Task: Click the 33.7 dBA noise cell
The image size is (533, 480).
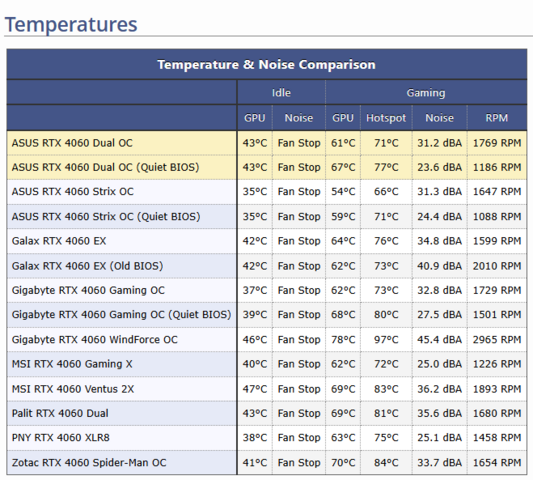Action: pyautogui.click(x=440, y=463)
